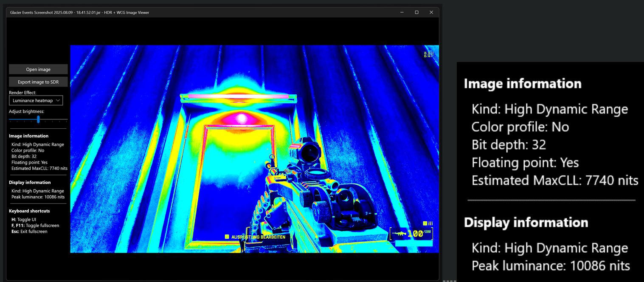Click the 'Esc: Exit fullscreen' shortcut line
The image size is (644, 282).
(29, 231)
